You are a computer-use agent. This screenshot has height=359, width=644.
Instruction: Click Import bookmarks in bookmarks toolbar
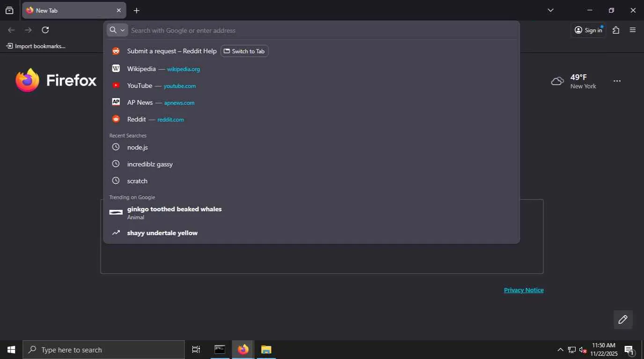click(36, 46)
